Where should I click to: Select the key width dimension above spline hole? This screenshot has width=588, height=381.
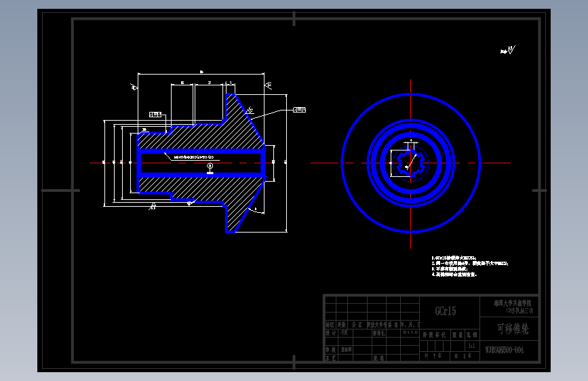click(411, 142)
